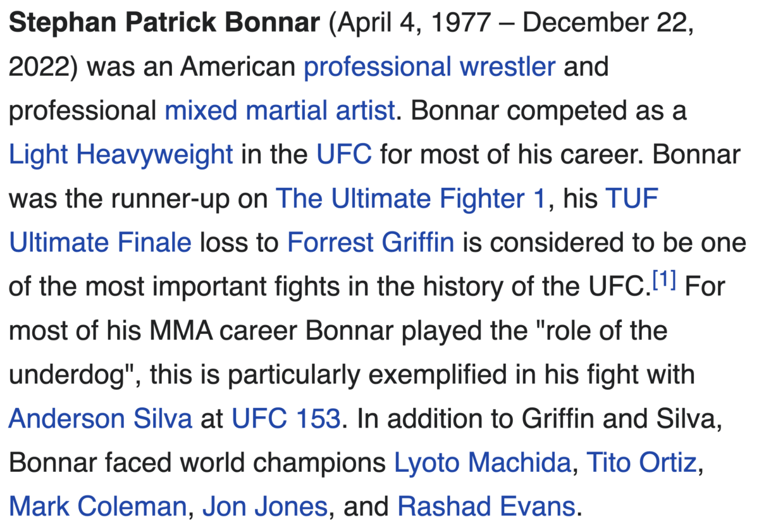Go to the Anderson Silva link

(100, 419)
